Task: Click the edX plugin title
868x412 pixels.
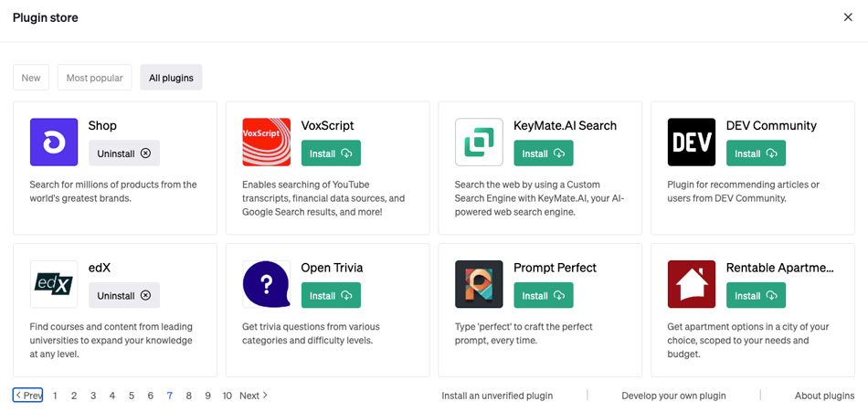Action: coord(100,268)
